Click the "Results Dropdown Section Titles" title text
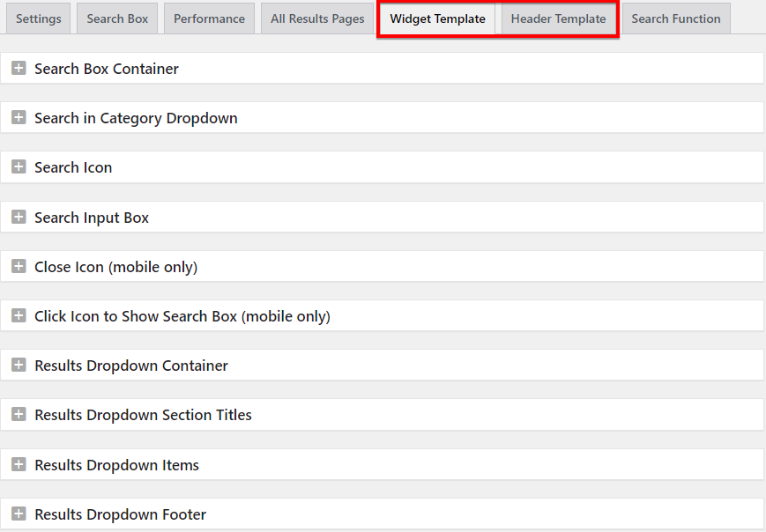 coord(143,415)
